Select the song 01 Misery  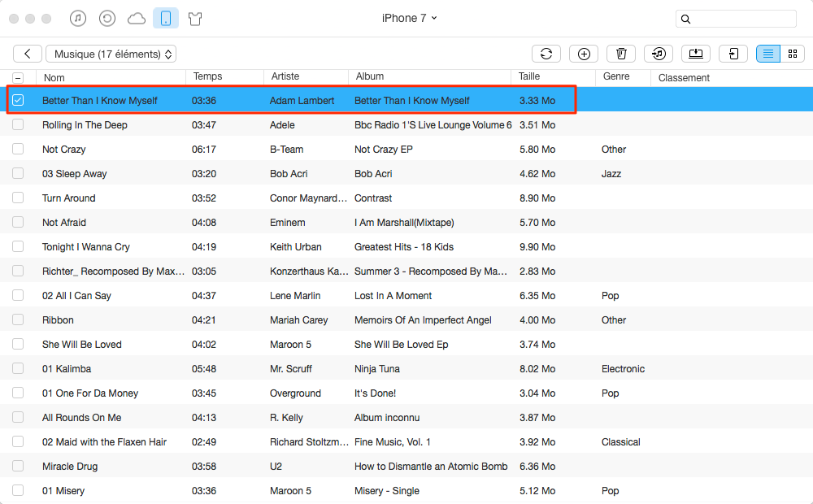point(63,490)
